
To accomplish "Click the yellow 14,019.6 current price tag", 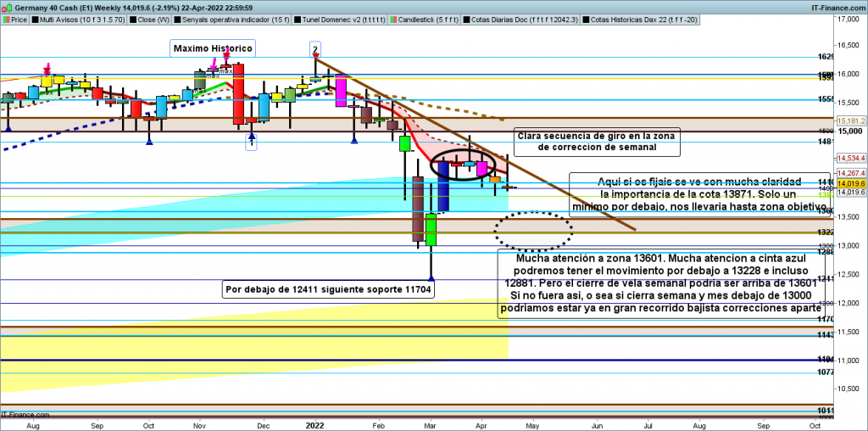I will point(850,183).
